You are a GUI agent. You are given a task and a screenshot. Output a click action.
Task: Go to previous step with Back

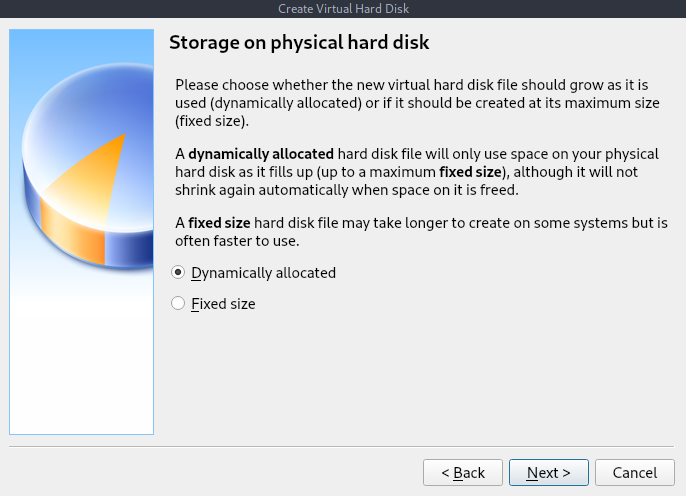pos(462,472)
